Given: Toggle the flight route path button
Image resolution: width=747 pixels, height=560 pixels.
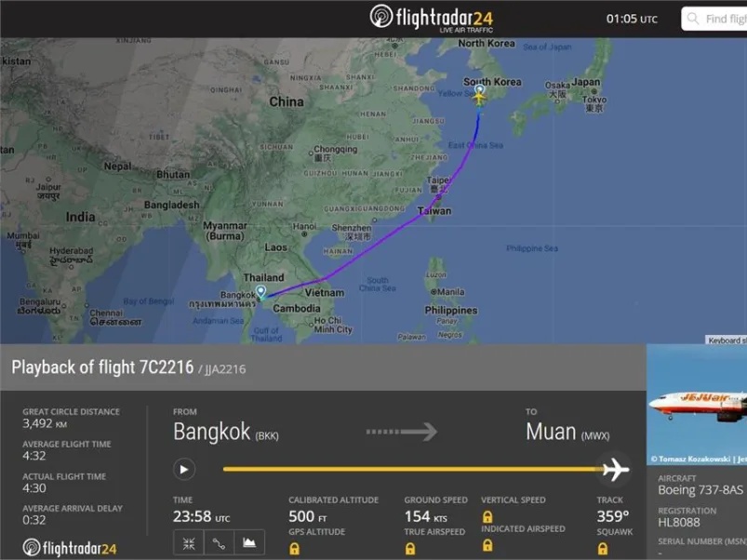Looking at the screenshot, I should point(219,543).
